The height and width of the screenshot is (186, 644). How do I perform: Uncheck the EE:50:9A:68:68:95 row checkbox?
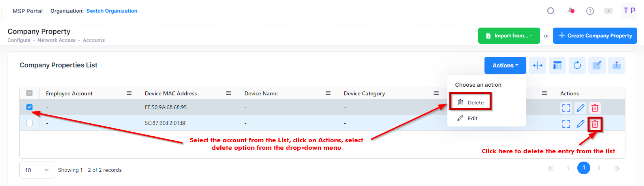(29, 107)
